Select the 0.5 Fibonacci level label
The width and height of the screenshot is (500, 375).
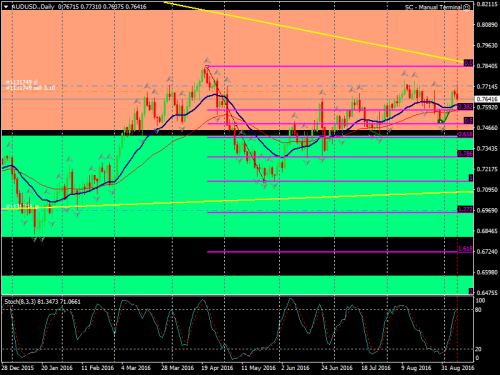coord(468,120)
